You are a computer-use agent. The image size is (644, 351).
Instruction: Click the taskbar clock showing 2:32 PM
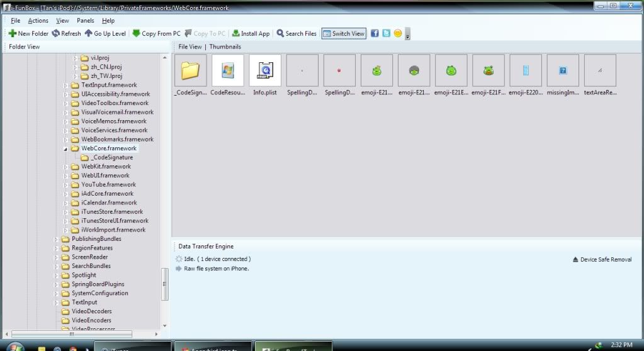tap(621, 345)
